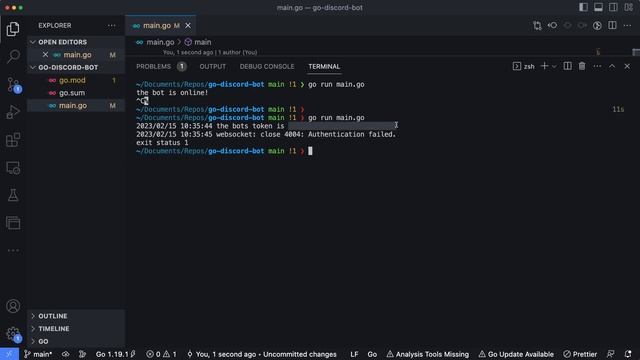Open the Testing flask view
This screenshot has width=640, height=360.
(x=13, y=195)
